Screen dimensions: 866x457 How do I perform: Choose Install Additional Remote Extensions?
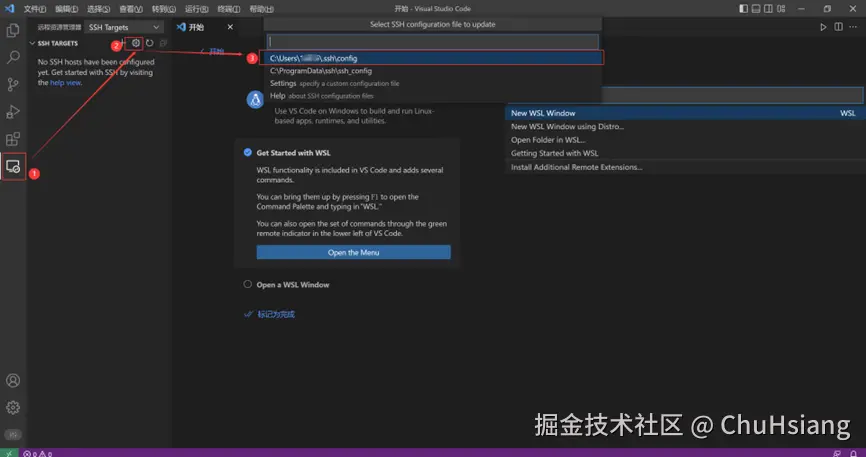click(685, 167)
